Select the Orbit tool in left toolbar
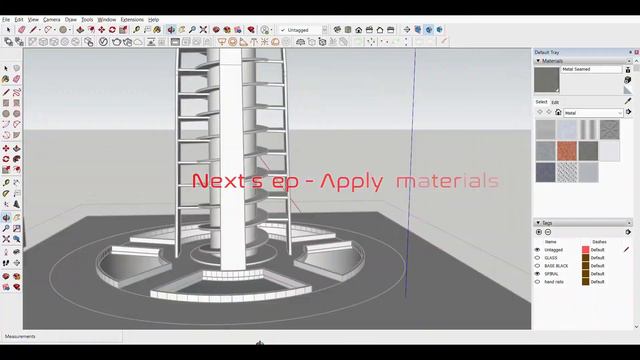 (x=6, y=218)
